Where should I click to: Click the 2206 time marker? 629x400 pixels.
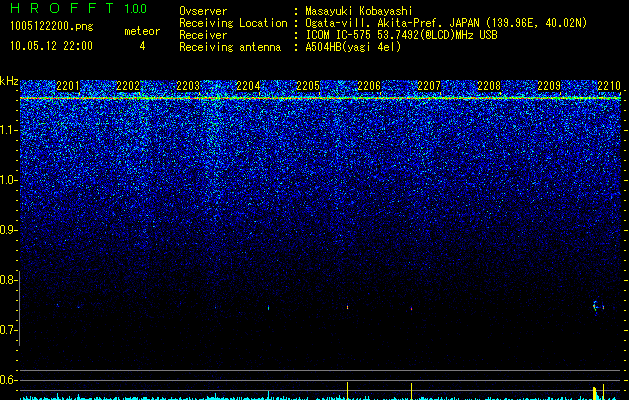pyautogui.click(x=369, y=86)
